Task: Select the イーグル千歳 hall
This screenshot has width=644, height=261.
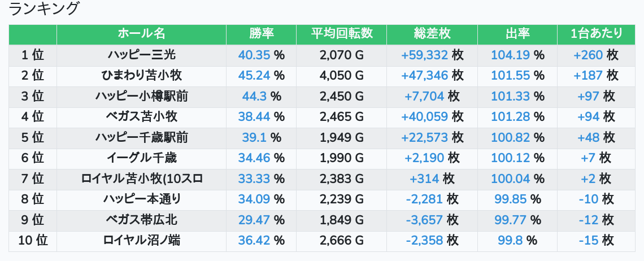Action: pyautogui.click(x=141, y=158)
